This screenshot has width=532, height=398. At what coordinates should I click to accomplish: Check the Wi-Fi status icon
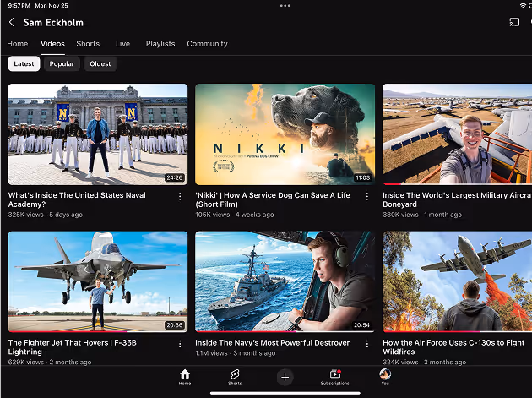point(523,6)
